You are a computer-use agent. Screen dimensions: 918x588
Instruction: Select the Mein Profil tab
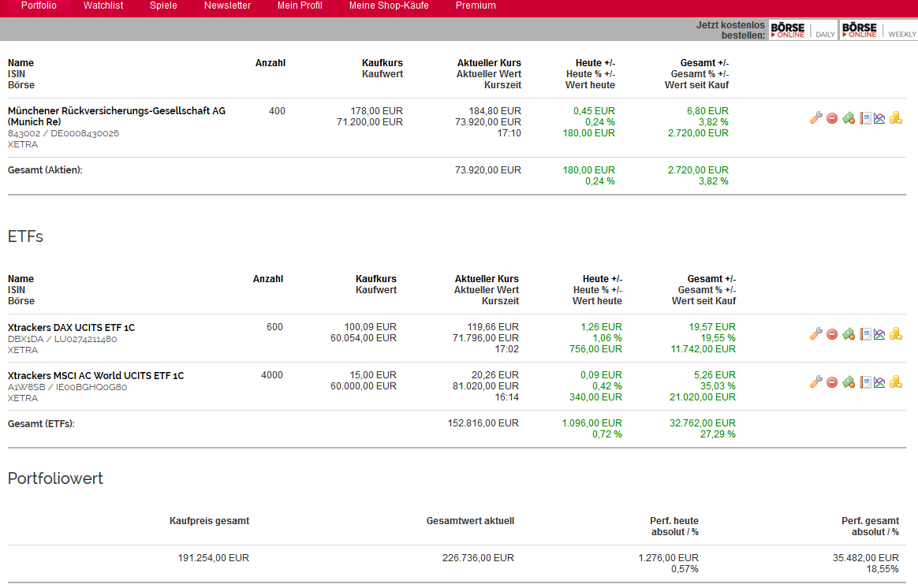pos(300,6)
